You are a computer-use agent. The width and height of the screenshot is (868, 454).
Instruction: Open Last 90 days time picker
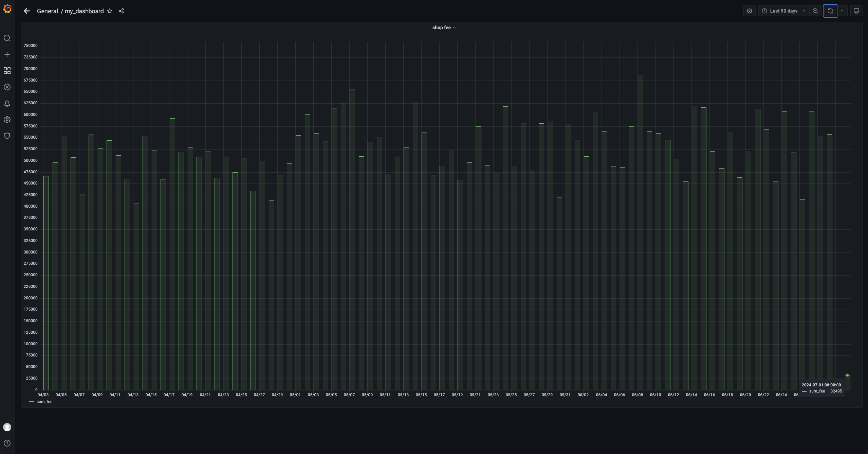[x=783, y=11]
